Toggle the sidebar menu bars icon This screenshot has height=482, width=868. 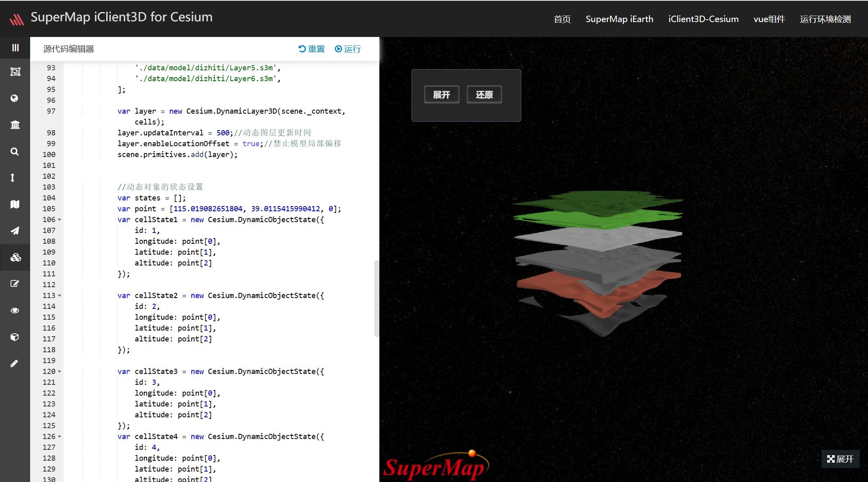15,48
